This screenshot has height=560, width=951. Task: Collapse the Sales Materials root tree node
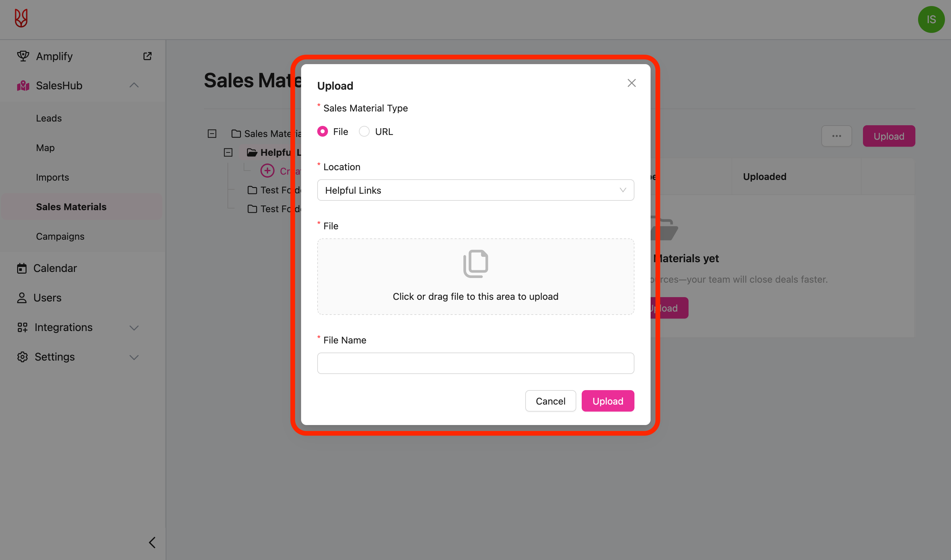pos(212,134)
